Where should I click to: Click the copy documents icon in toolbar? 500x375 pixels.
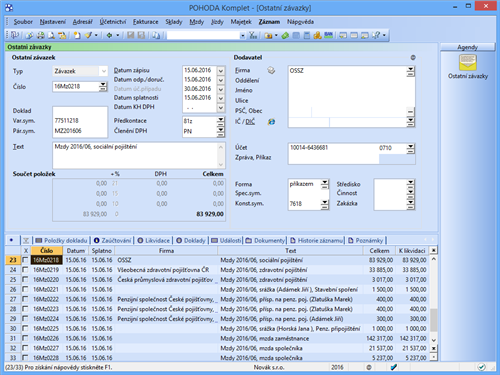click(156, 35)
